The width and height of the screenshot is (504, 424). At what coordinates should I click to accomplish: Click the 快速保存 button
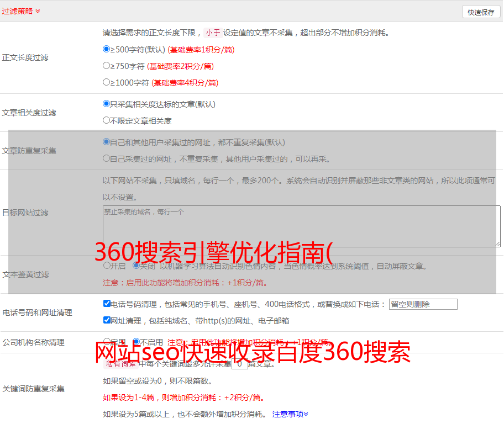[x=481, y=12]
